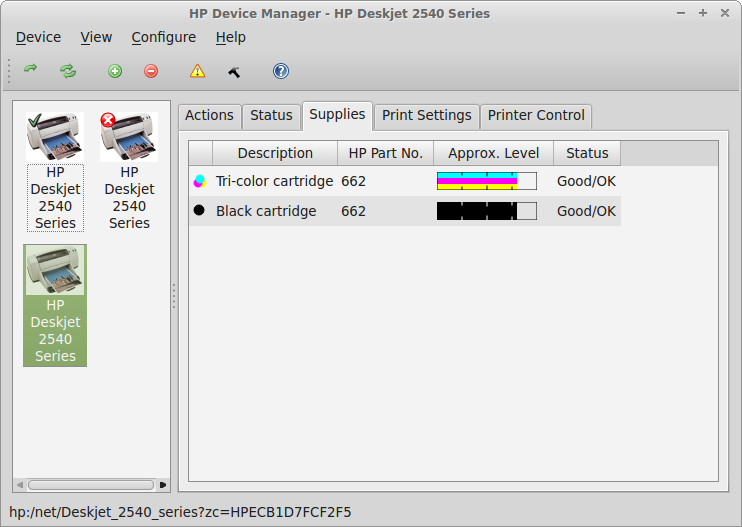Open the Help menu
Image resolution: width=742 pixels, height=527 pixels.
[x=230, y=37]
